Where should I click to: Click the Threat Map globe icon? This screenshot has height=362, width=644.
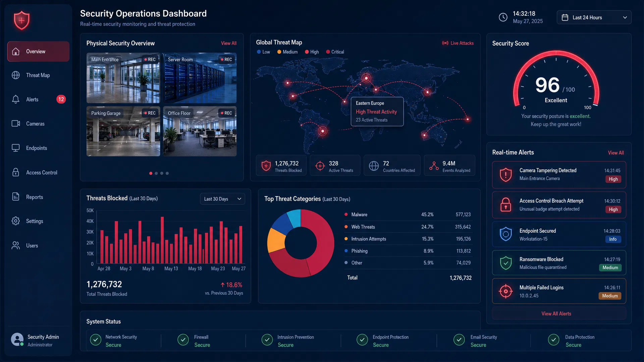click(16, 75)
